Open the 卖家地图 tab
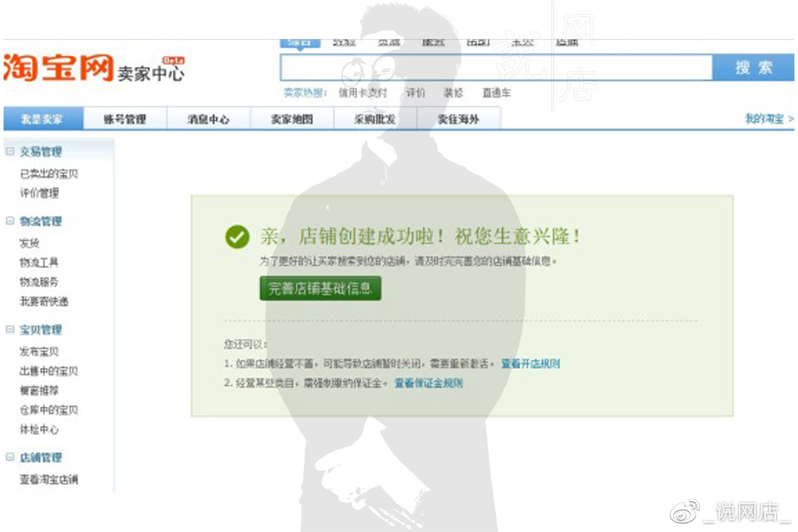The image size is (798, 532). coord(292,119)
